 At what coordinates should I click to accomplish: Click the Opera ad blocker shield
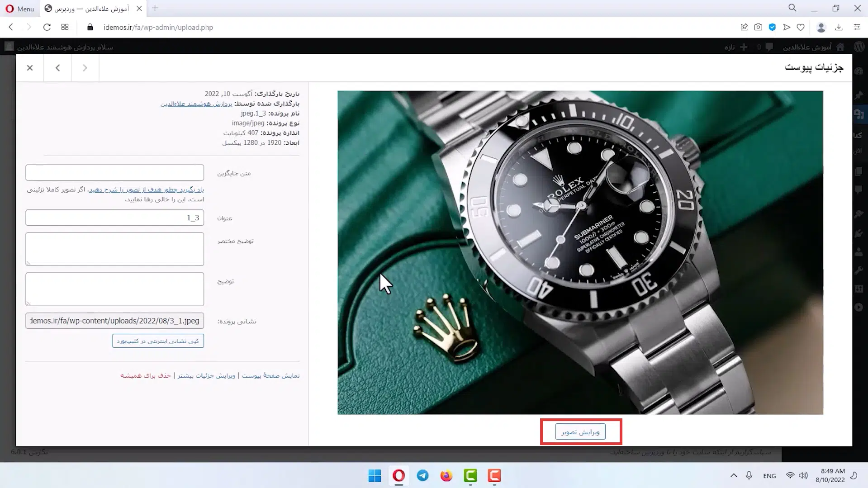772,27
